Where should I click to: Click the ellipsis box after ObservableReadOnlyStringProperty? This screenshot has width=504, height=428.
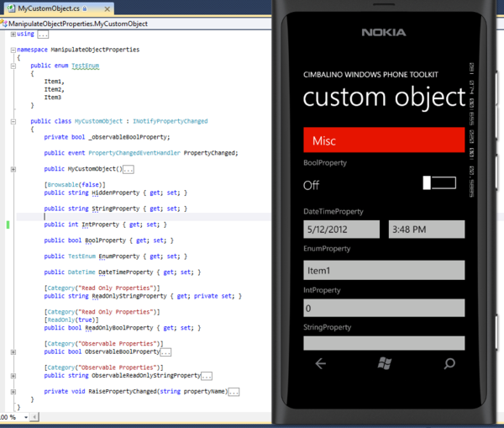(x=207, y=376)
